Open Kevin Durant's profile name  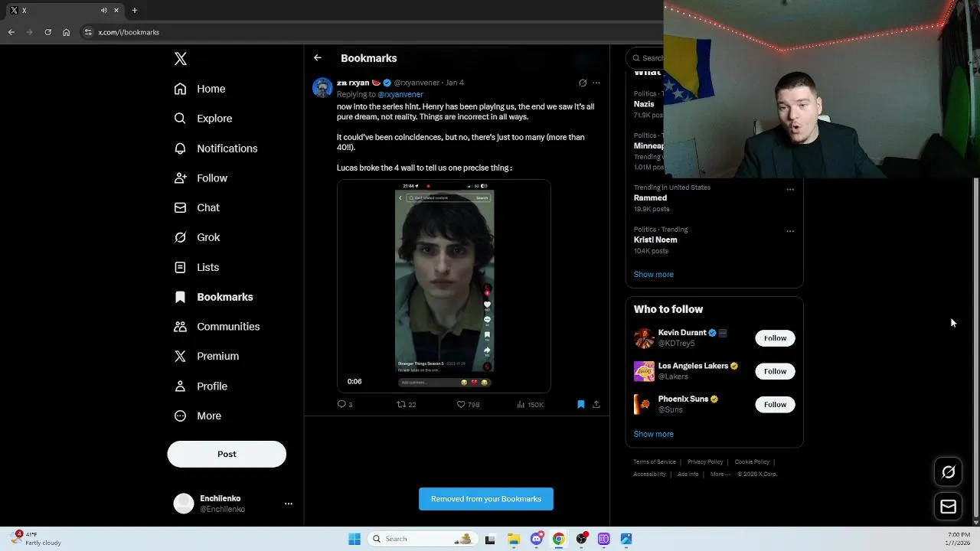click(682, 333)
